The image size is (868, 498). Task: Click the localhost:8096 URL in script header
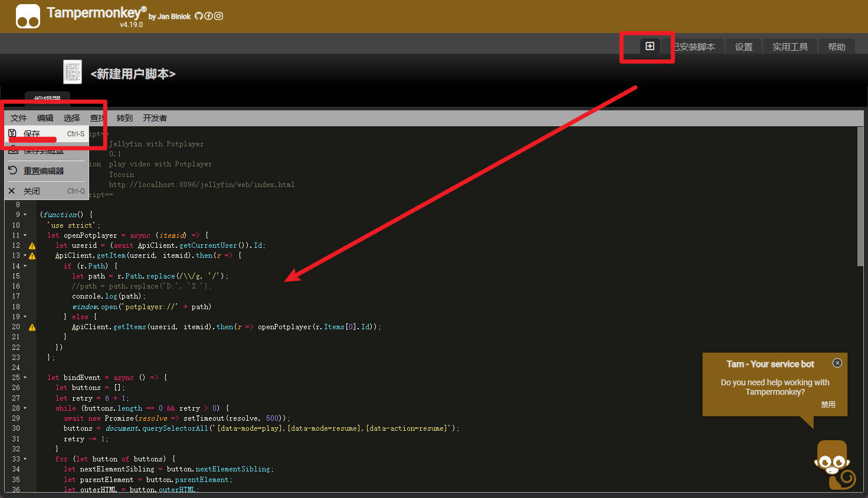click(202, 185)
